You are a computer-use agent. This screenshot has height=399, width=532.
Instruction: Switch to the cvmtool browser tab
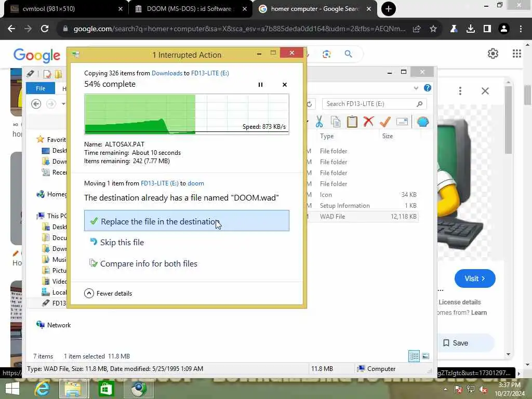pyautogui.click(x=66, y=9)
